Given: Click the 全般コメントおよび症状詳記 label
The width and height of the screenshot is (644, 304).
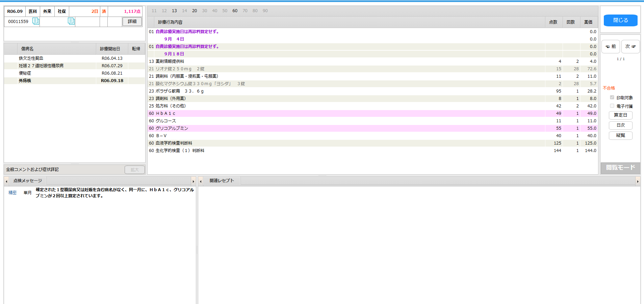Looking at the screenshot, I should tap(32, 170).
